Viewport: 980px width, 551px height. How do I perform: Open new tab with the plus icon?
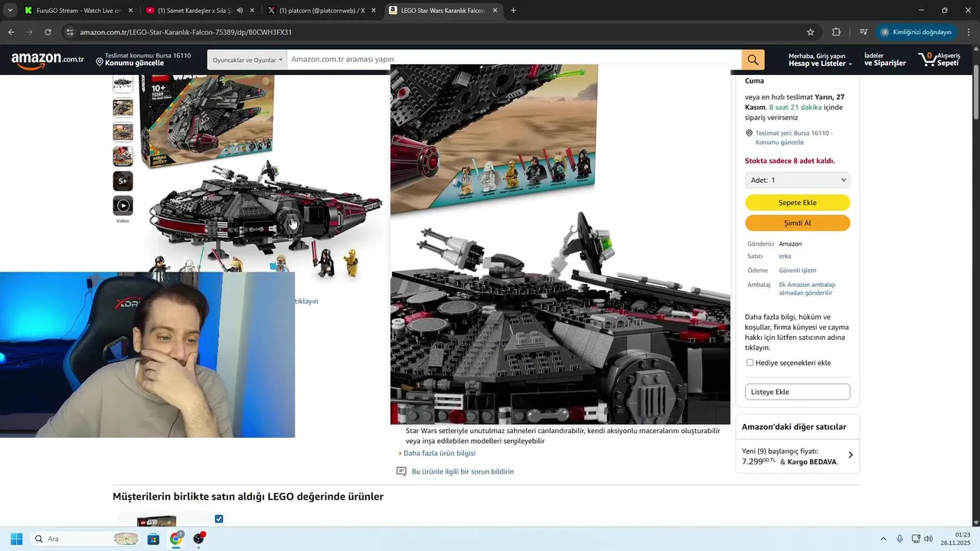click(x=513, y=11)
